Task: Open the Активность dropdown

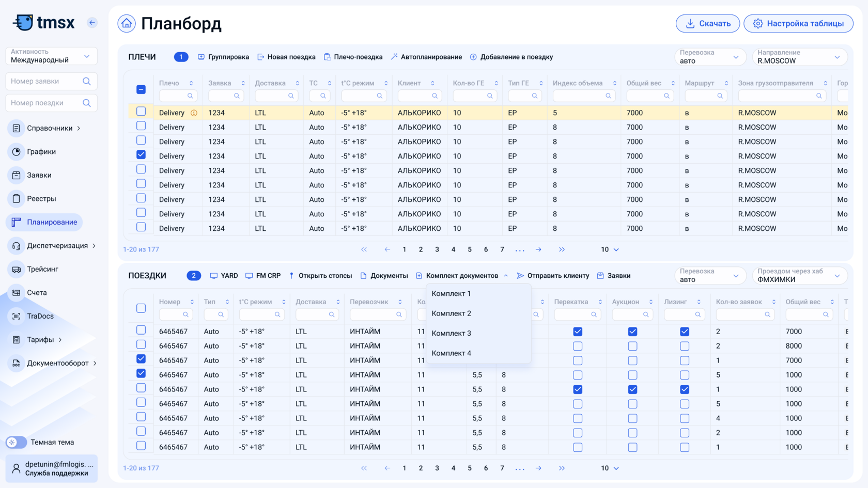Action: click(x=51, y=56)
